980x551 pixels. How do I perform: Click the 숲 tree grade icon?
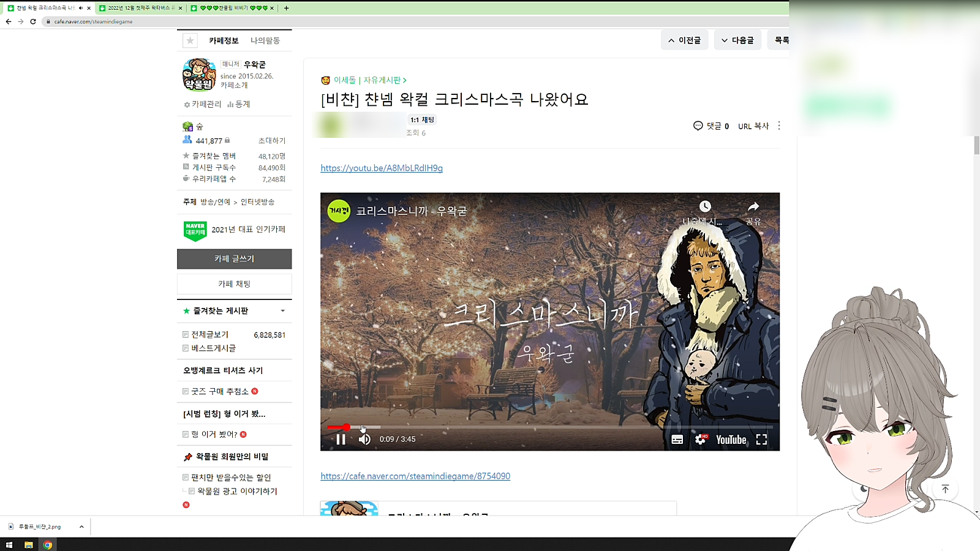pos(188,126)
